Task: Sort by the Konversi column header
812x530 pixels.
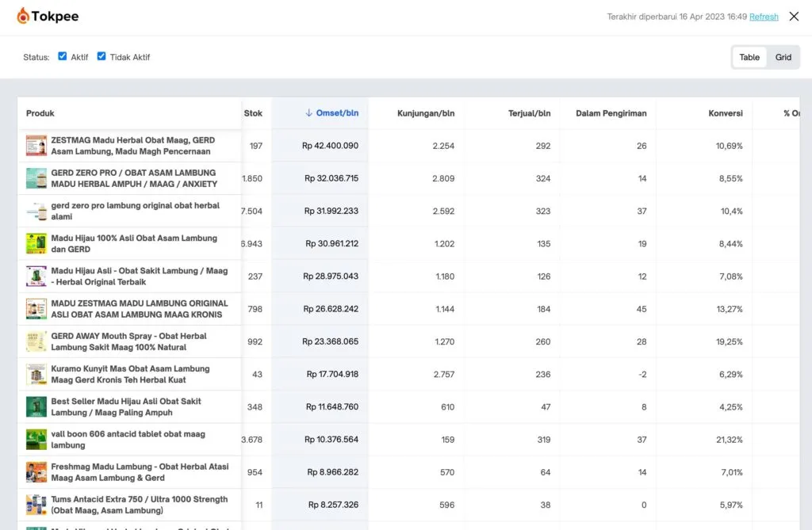Action: (x=726, y=113)
